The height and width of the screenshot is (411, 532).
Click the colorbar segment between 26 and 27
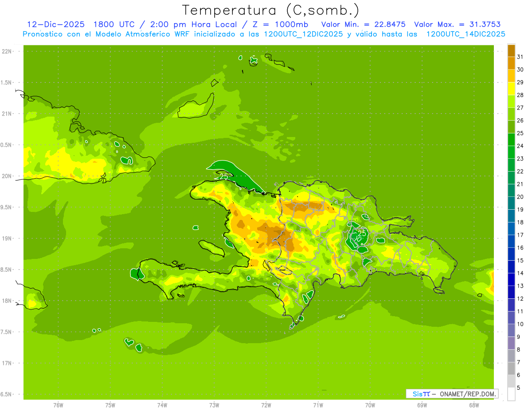(x=511, y=114)
